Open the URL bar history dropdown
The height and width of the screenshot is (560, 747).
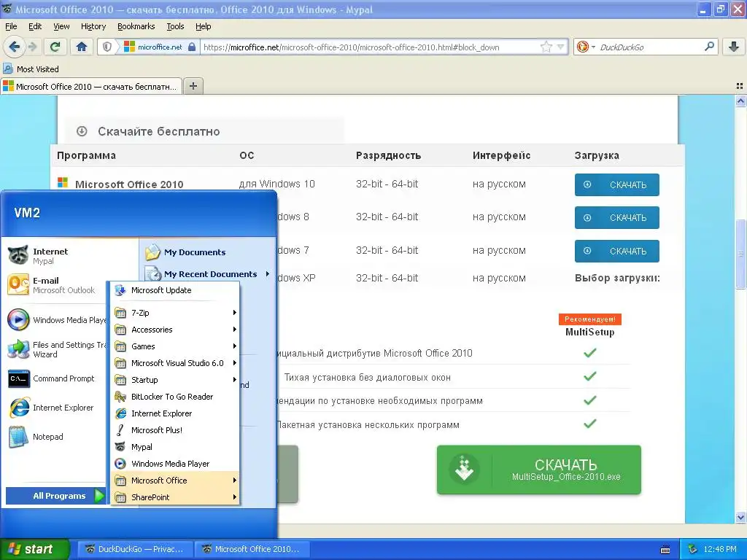[x=561, y=47]
